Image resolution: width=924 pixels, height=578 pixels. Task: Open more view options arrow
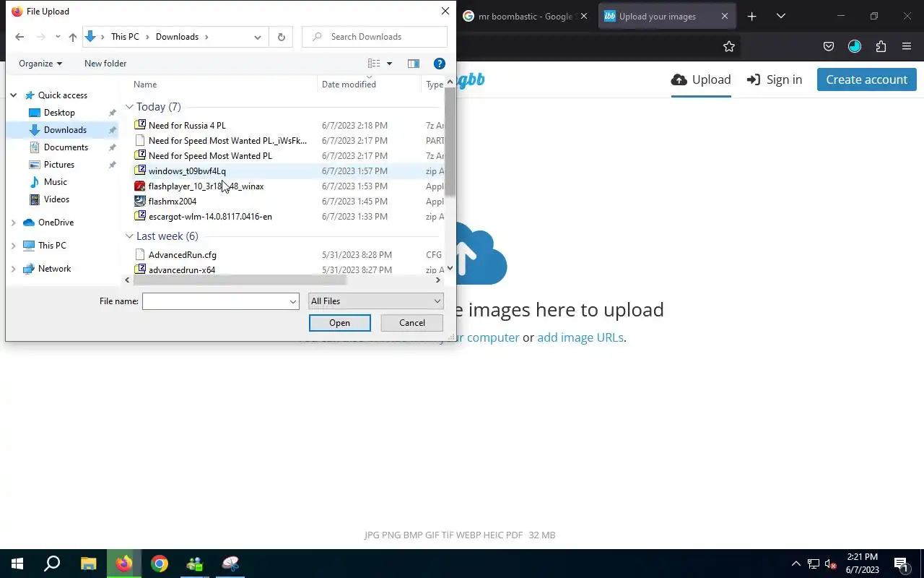pos(389,64)
